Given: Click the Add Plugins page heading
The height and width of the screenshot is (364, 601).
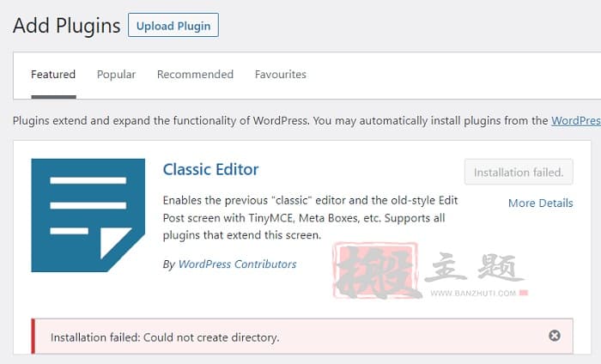Looking at the screenshot, I should click(x=67, y=25).
